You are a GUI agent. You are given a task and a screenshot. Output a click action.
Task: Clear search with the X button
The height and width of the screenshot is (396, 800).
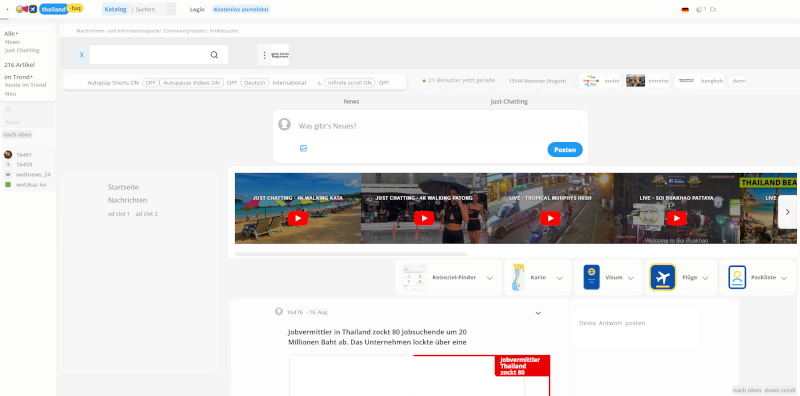coord(81,55)
